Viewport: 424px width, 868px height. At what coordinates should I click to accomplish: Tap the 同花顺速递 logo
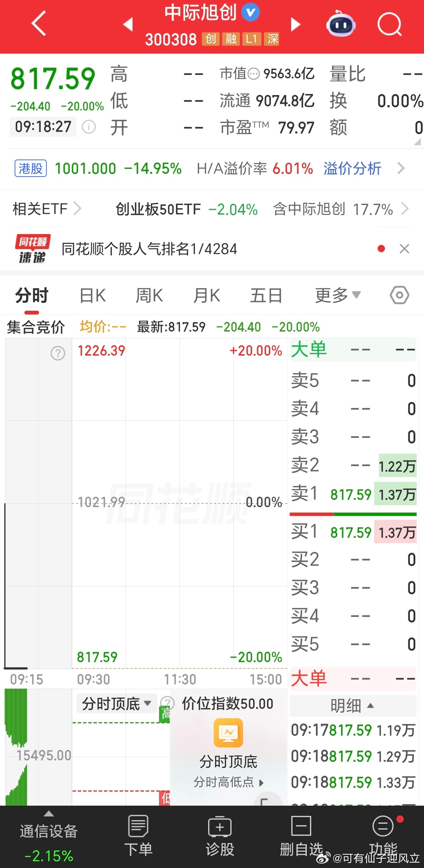32,249
